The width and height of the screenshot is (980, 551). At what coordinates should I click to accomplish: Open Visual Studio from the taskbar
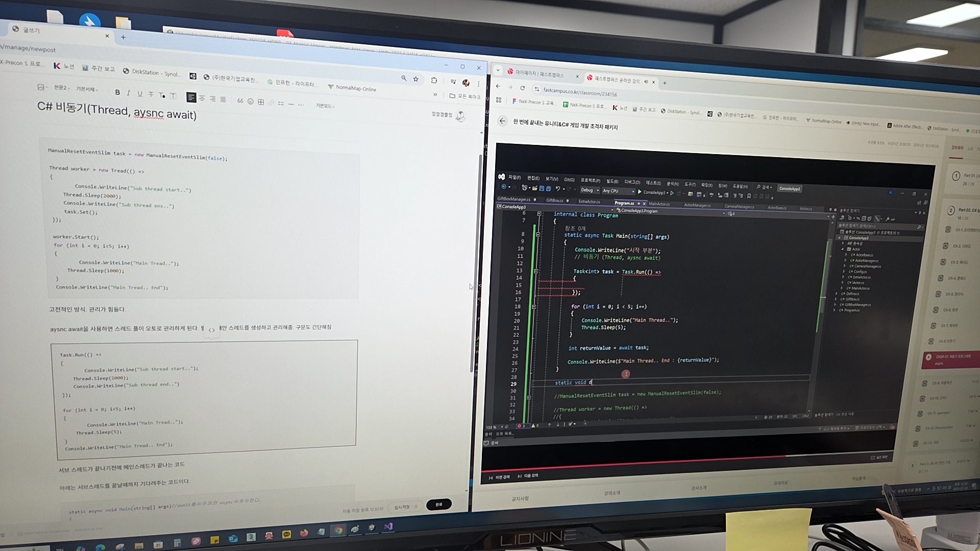tap(388, 527)
